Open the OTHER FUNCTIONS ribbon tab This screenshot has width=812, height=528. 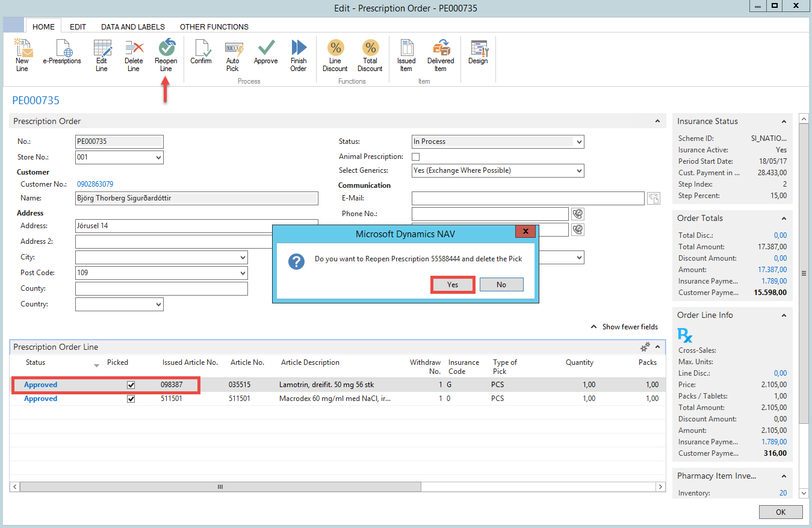[214, 26]
